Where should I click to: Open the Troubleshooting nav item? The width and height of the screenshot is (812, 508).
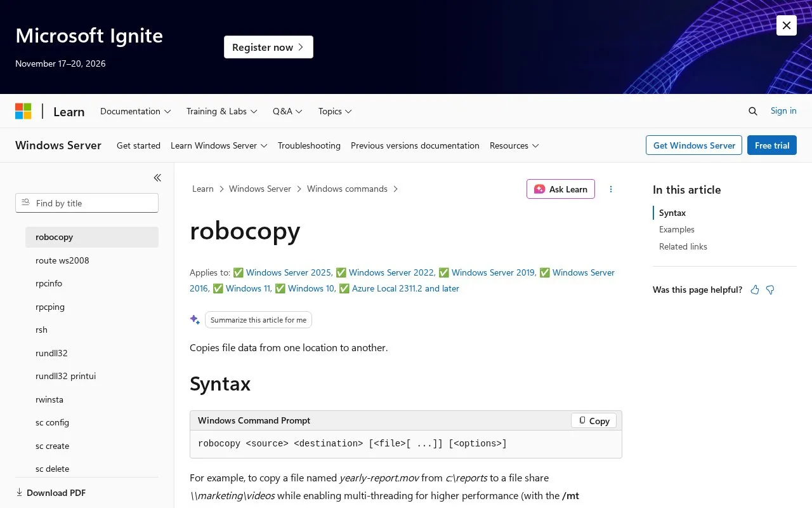click(309, 145)
